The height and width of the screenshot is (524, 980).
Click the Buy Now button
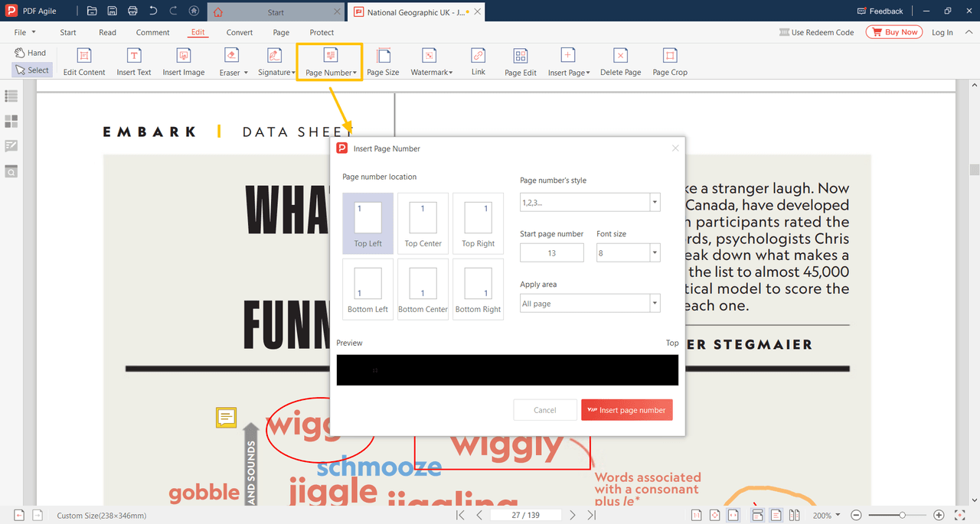click(893, 32)
